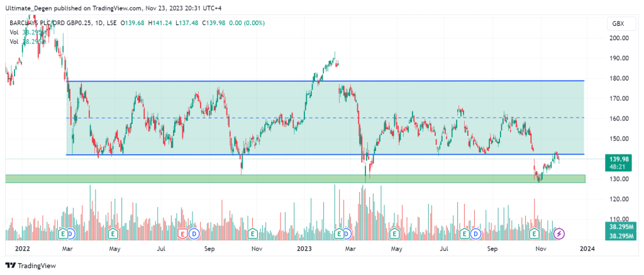Select the upper blue resistance line at 180
Screen dimensions: 644x275
click(x=325, y=81)
